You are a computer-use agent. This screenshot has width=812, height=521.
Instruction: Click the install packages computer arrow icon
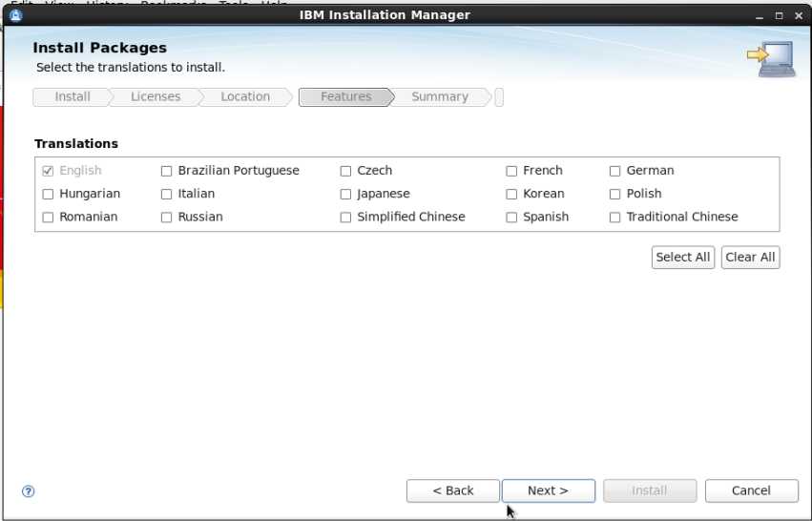tap(771, 59)
